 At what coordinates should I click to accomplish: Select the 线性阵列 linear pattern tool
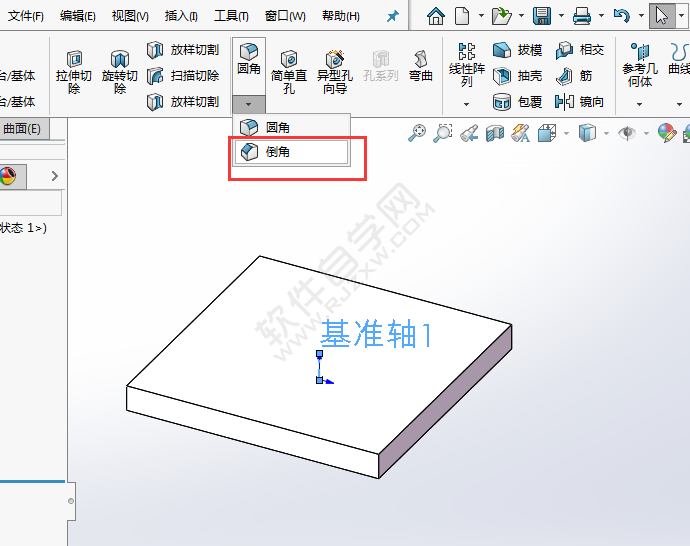[466, 65]
